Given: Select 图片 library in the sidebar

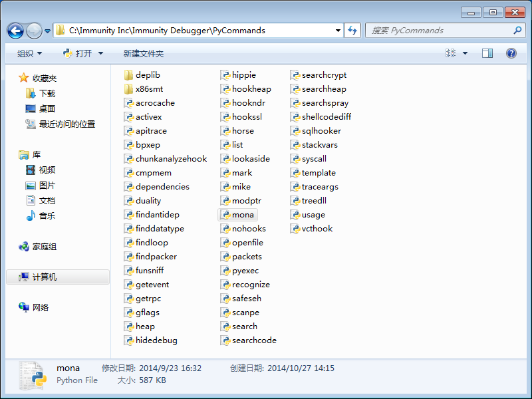Looking at the screenshot, I should pos(41,186).
